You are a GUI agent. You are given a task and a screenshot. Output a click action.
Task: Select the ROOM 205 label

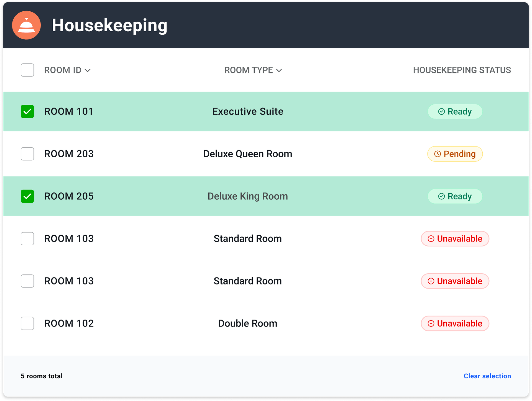pyautogui.click(x=69, y=196)
